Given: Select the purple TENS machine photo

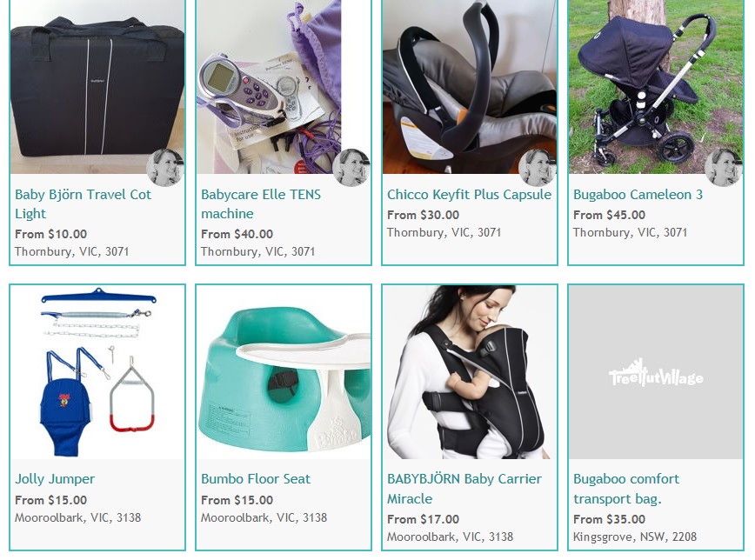Looking at the screenshot, I should (284, 87).
